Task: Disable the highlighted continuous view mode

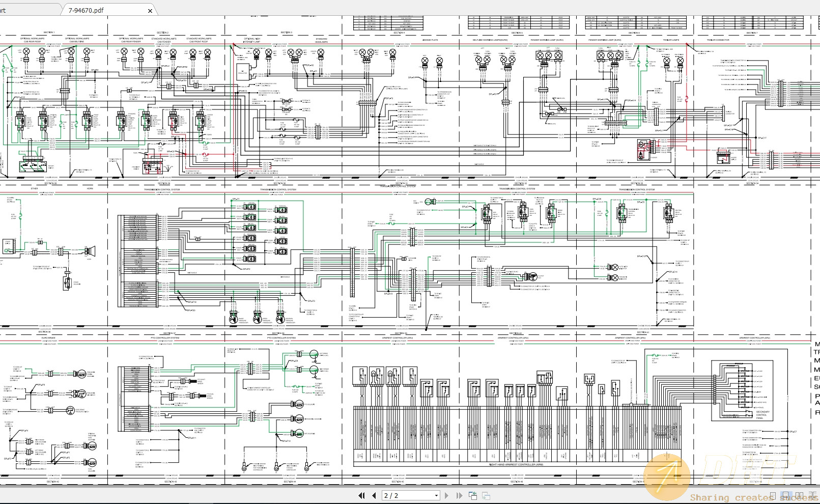Action: click(785, 495)
